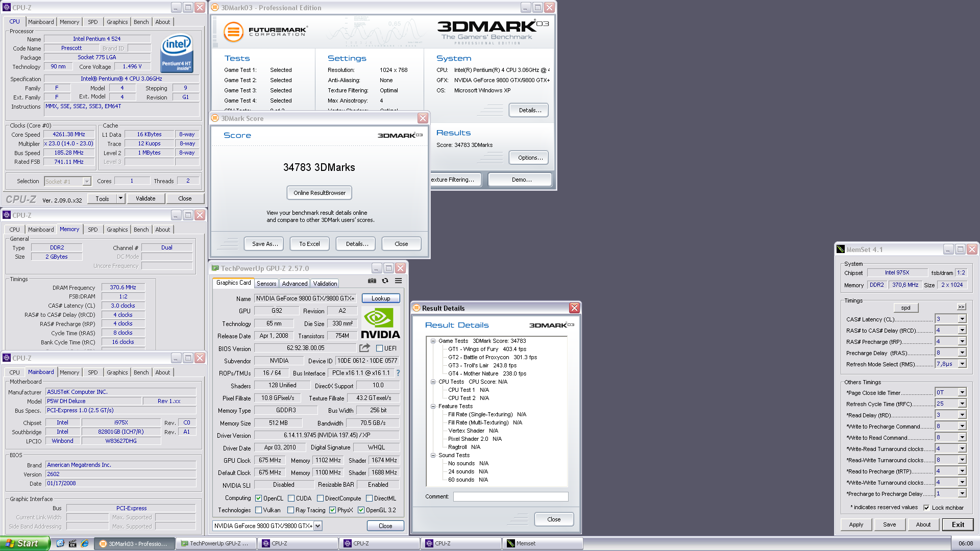The height and width of the screenshot is (551, 980).
Task: Switch to the Sensors tab in GPU-Z
Action: pyautogui.click(x=266, y=284)
